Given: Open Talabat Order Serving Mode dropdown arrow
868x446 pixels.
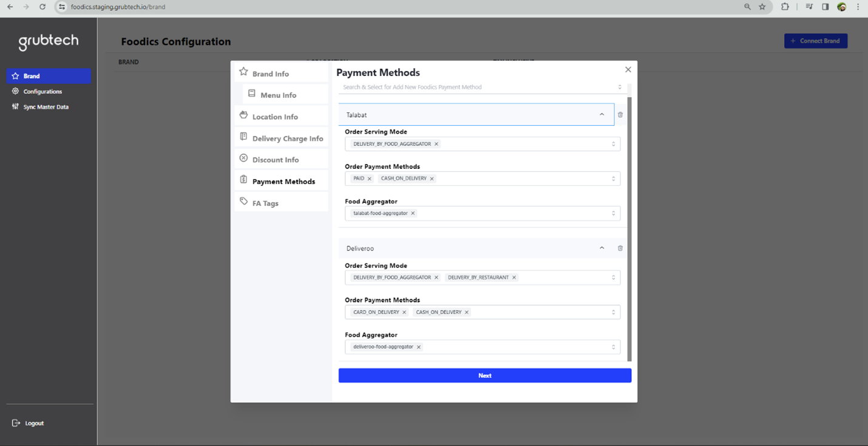Looking at the screenshot, I should [x=613, y=144].
